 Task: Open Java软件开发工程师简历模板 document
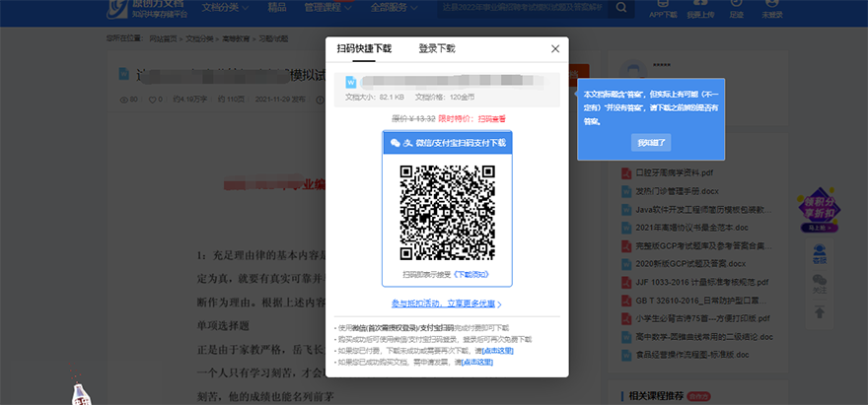[703, 210]
